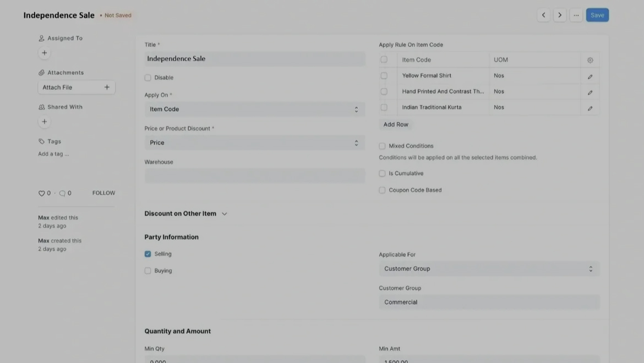Expand Discount on Other Item section
The height and width of the screenshot is (363, 644).
185,213
